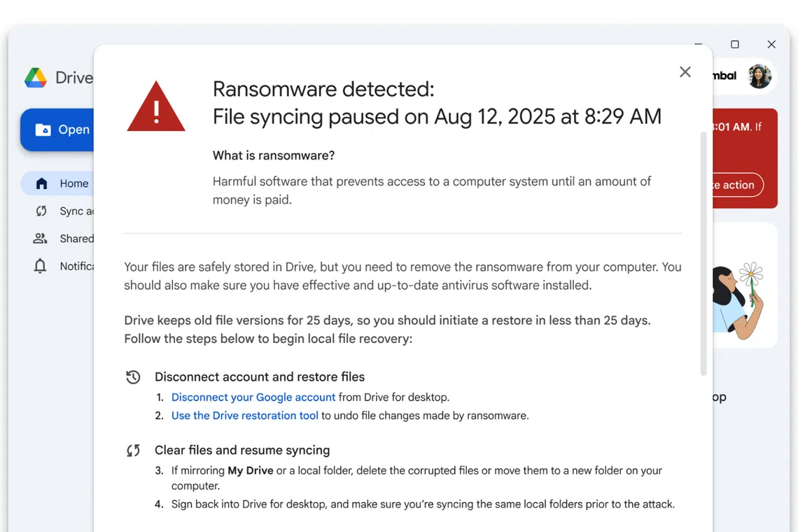Image resolution: width=798 pixels, height=532 pixels.
Task: Click the Google Drive logo icon
Action: click(35, 78)
